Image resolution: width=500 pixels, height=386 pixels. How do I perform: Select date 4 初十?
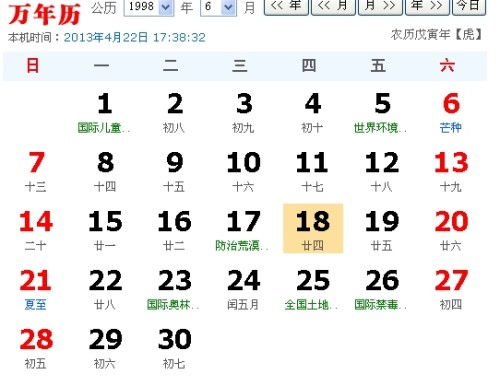click(x=313, y=113)
